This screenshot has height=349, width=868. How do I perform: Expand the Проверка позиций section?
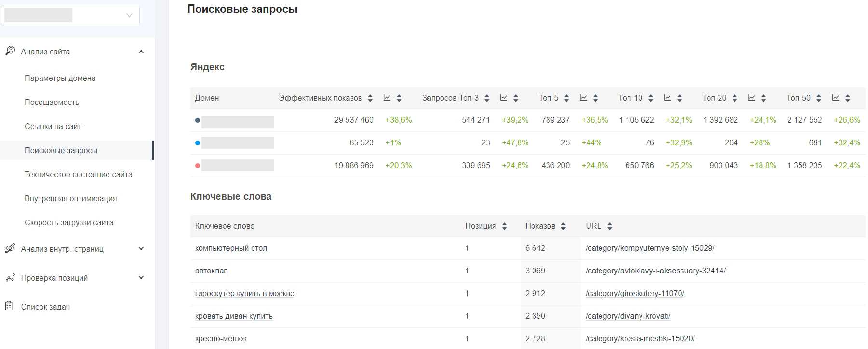click(x=141, y=278)
